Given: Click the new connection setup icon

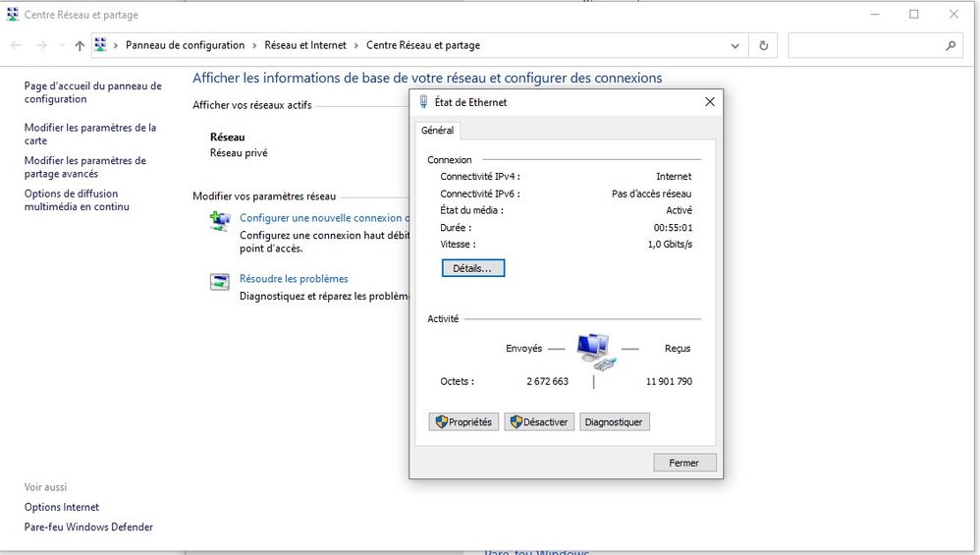Looking at the screenshot, I should click(x=220, y=223).
